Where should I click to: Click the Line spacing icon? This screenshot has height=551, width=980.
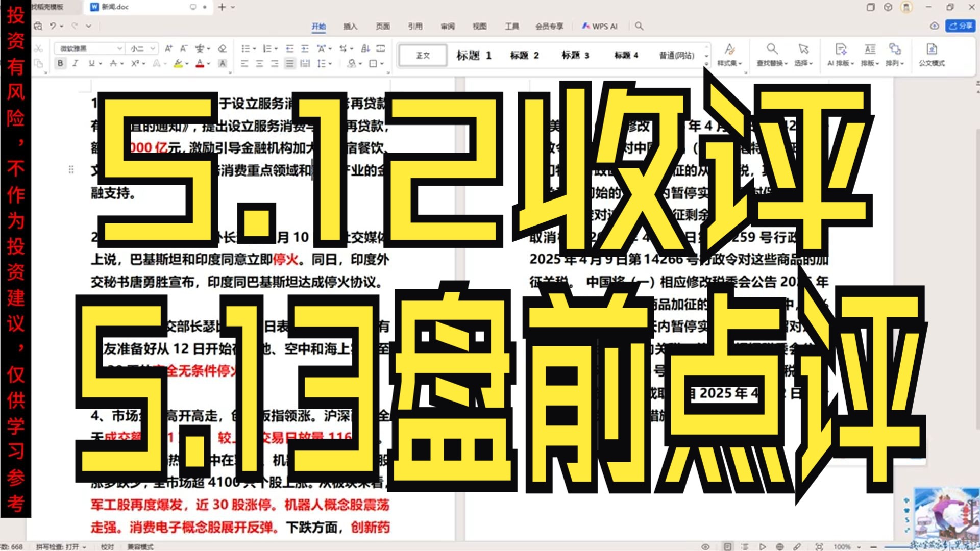(321, 64)
